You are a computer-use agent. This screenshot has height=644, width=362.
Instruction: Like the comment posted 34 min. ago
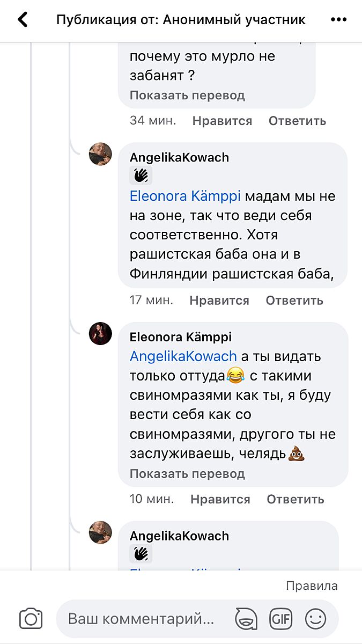point(222,121)
